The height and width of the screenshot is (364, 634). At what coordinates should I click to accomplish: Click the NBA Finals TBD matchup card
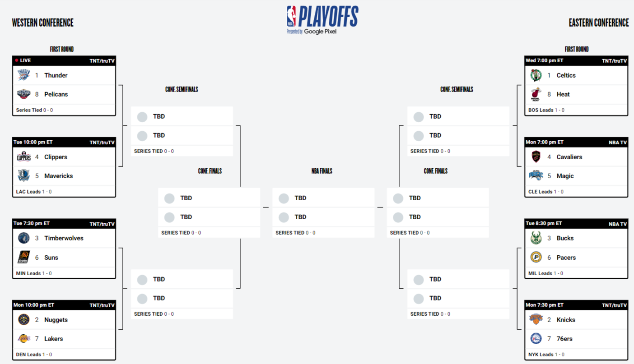pyautogui.click(x=323, y=212)
